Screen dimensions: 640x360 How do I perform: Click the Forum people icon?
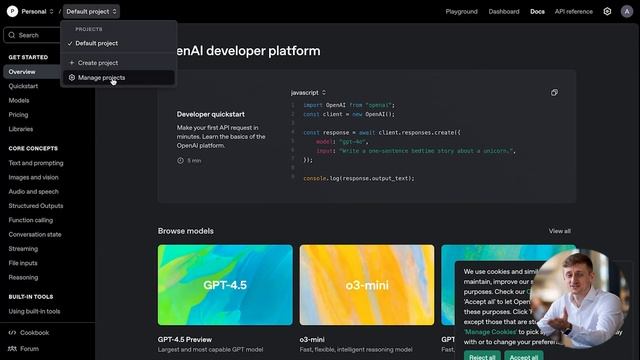[12, 349]
